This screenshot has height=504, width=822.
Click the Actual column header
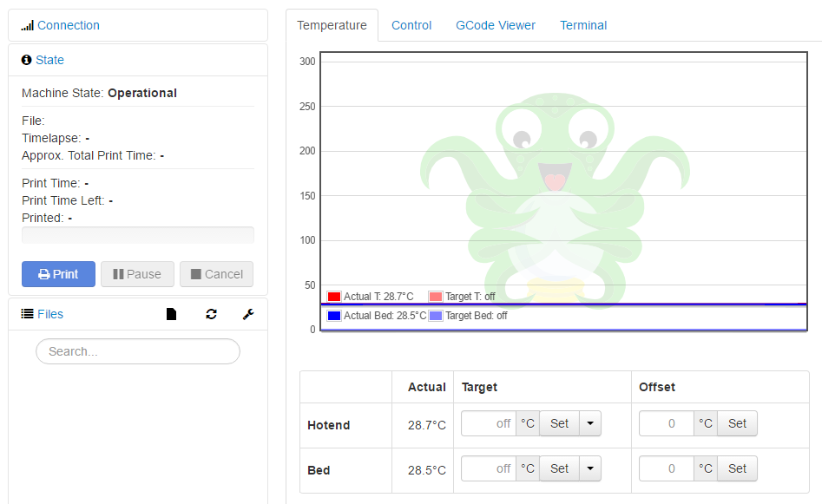427,387
